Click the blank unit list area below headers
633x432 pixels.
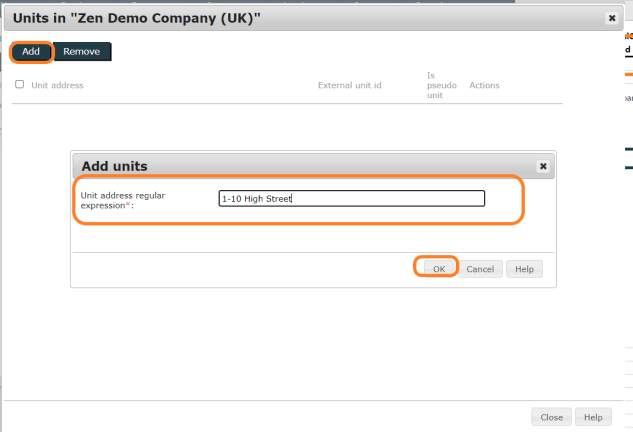pos(288,125)
